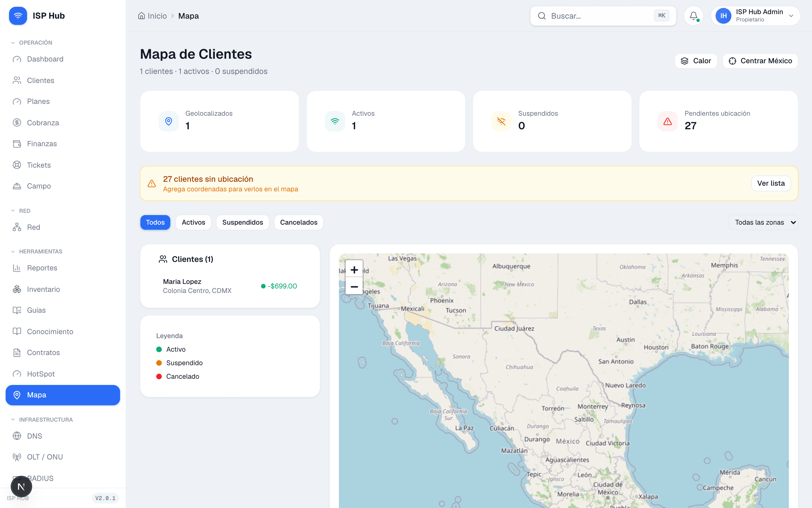812x508 pixels.
Task: Click the Inicio breadcrumb link
Action: [152, 16]
